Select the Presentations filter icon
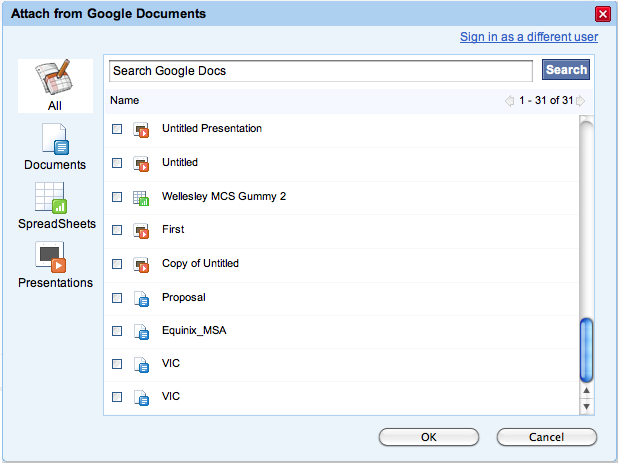 click(52, 257)
